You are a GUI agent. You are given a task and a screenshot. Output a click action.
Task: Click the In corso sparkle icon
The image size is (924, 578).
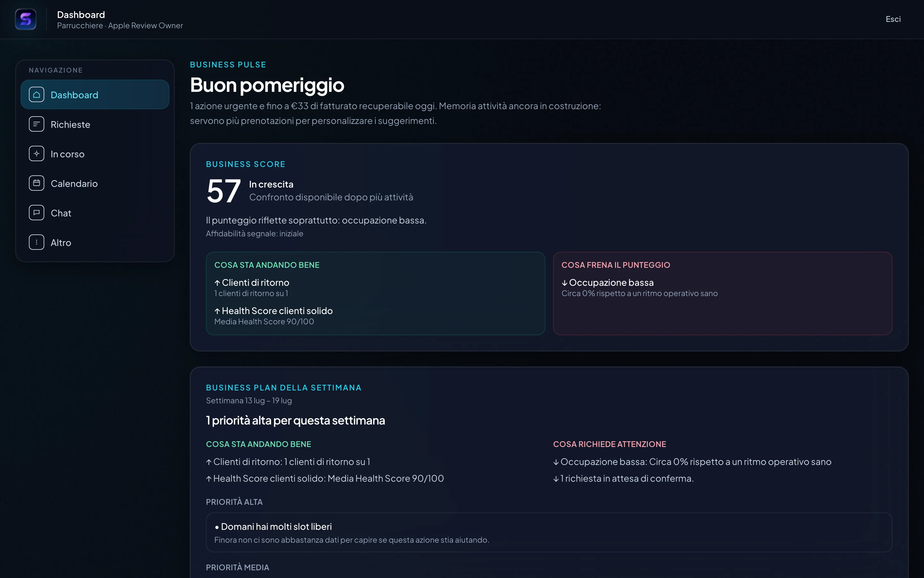tap(37, 154)
